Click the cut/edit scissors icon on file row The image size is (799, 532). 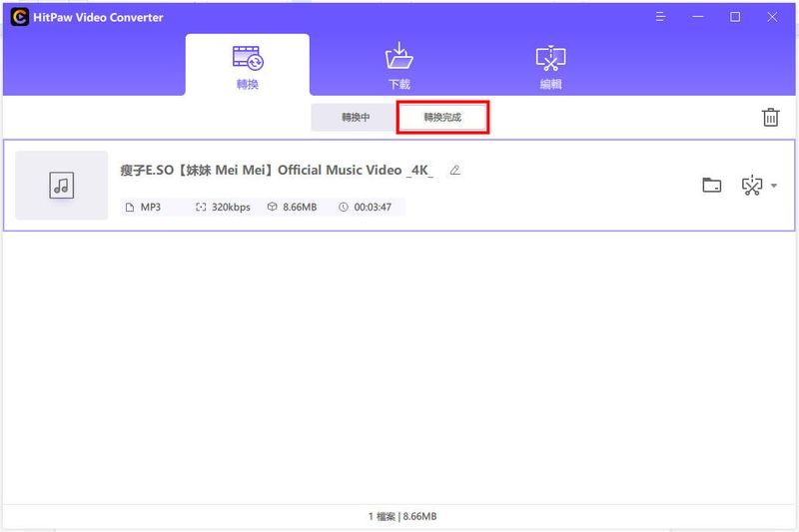[x=752, y=186]
